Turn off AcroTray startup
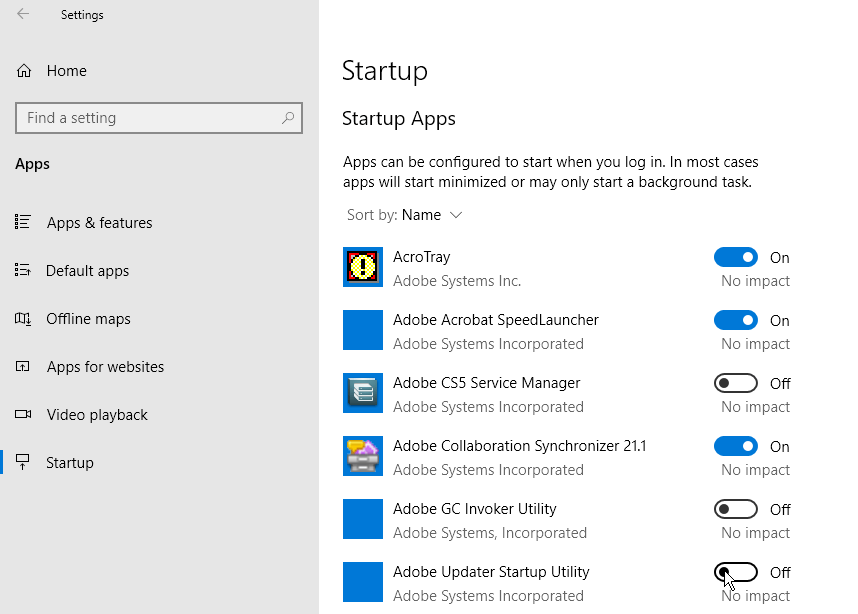Screen dimensions: 858x614 [x=736, y=257]
